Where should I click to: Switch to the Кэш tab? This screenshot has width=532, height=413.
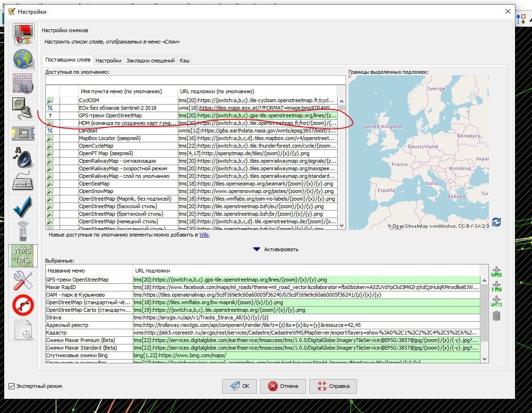pos(184,61)
